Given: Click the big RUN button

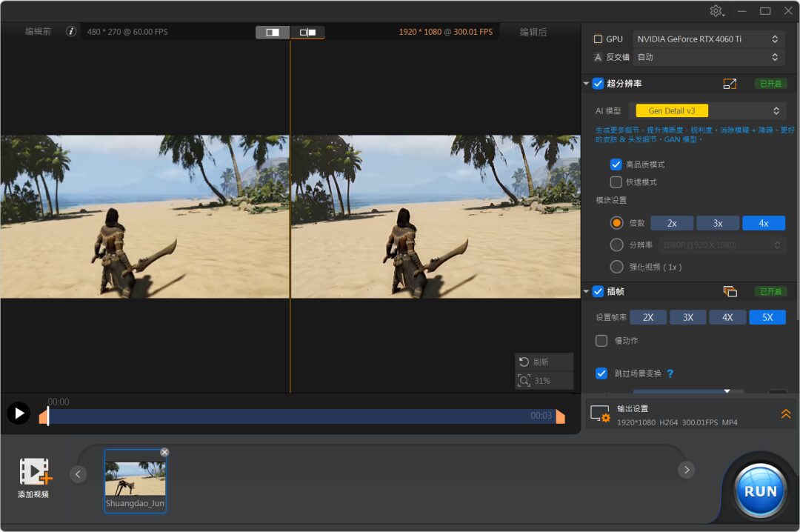Looking at the screenshot, I should pos(760,491).
